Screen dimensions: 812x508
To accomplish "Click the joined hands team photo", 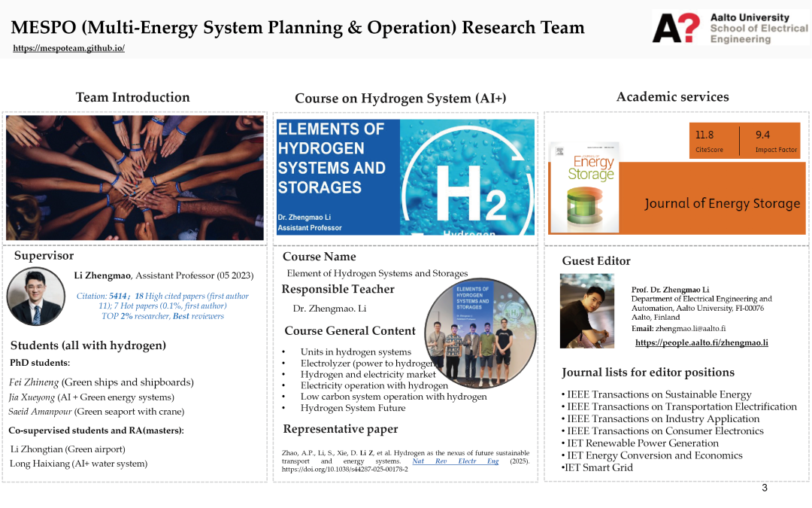I will coord(135,178).
